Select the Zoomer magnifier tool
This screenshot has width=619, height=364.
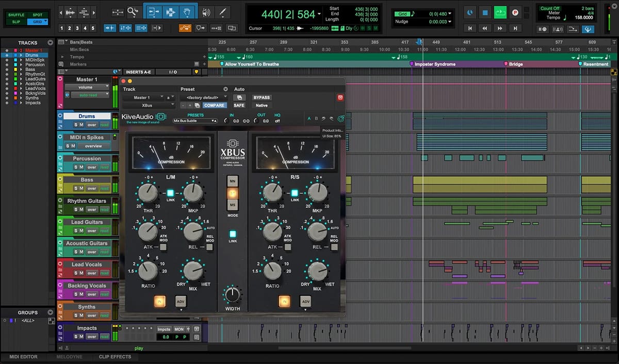pos(133,12)
